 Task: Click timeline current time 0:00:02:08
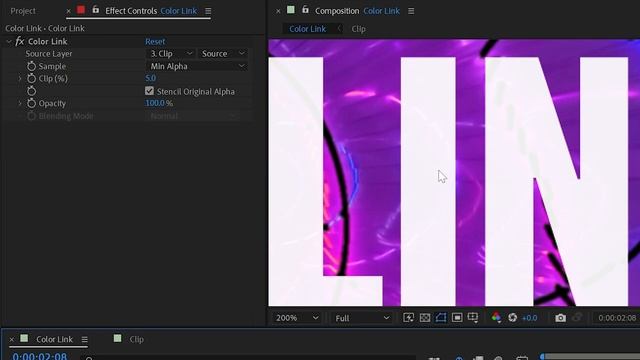(x=39, y=356)
